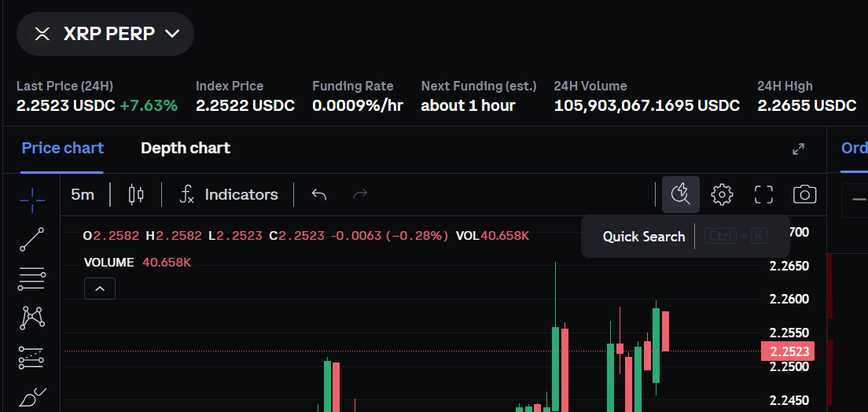Open candlestick chart style menu

[136, 194]
